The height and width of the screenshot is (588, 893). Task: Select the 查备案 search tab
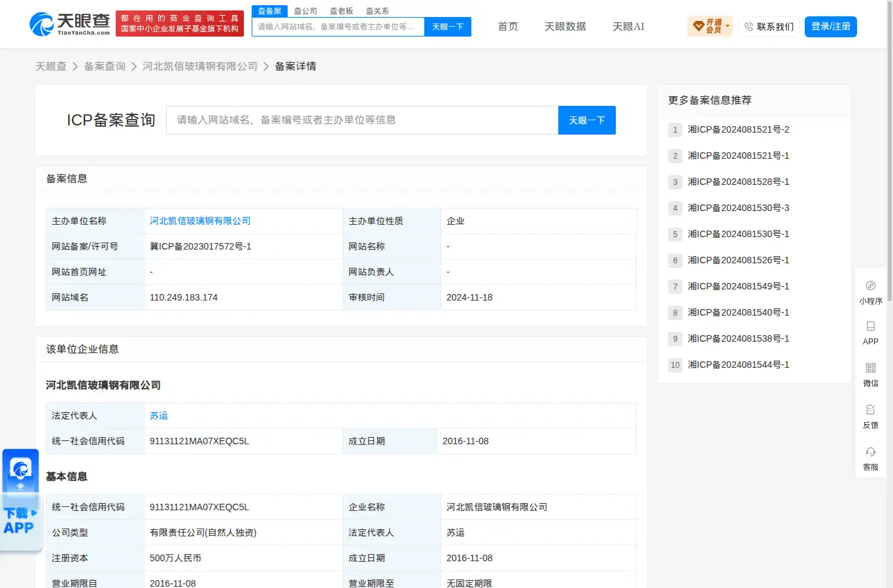pos(269,11)
